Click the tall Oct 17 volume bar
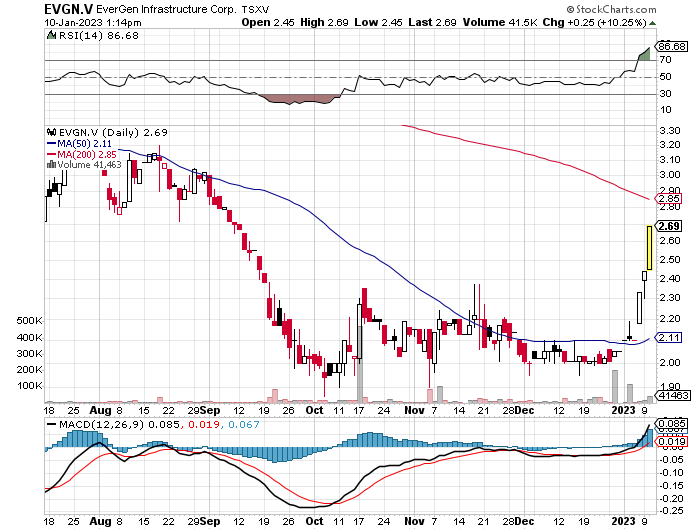 (359, 364)
